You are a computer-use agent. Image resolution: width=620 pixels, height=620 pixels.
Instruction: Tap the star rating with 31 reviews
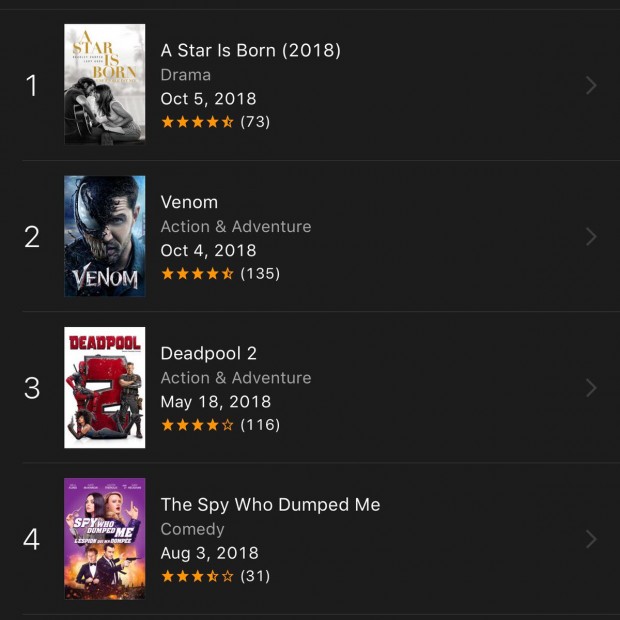tap(215, 576)
